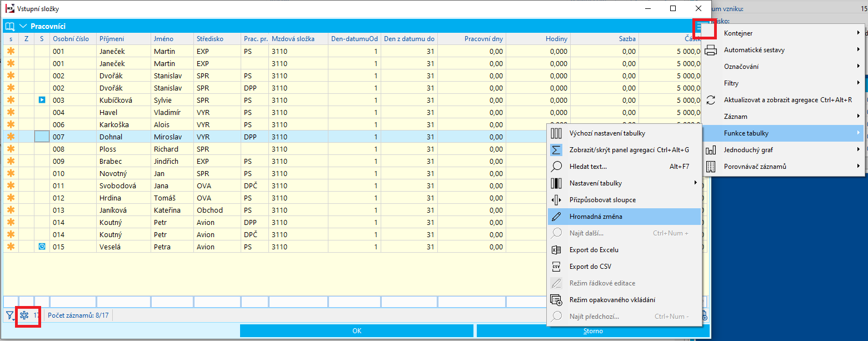
Task: Click the columns icon for Výchozí nastavení tabulky
Action: 556,133
